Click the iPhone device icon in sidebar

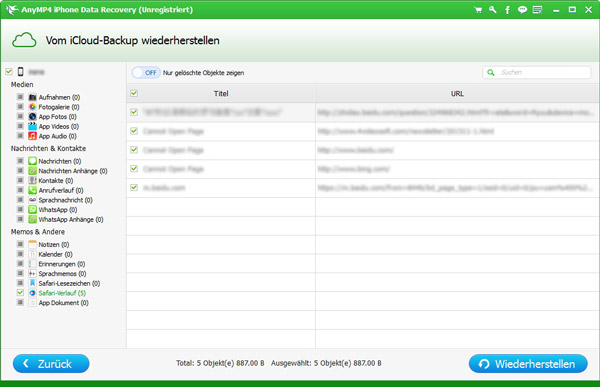tap(21, 72)
